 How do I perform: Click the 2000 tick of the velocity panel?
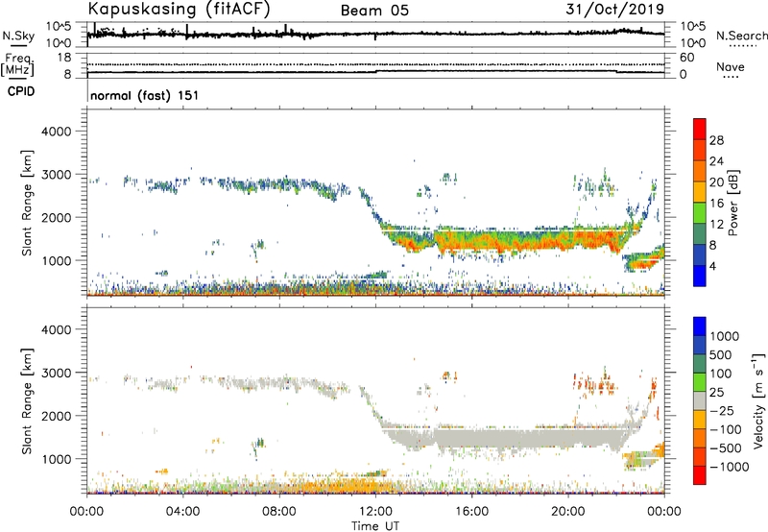pyautogui.click(x=56, y=416)
